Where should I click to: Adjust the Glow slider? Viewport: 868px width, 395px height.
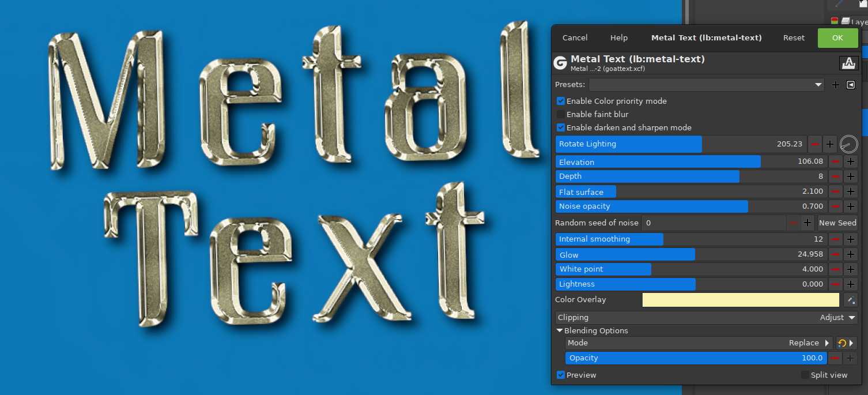pos(692,254)
